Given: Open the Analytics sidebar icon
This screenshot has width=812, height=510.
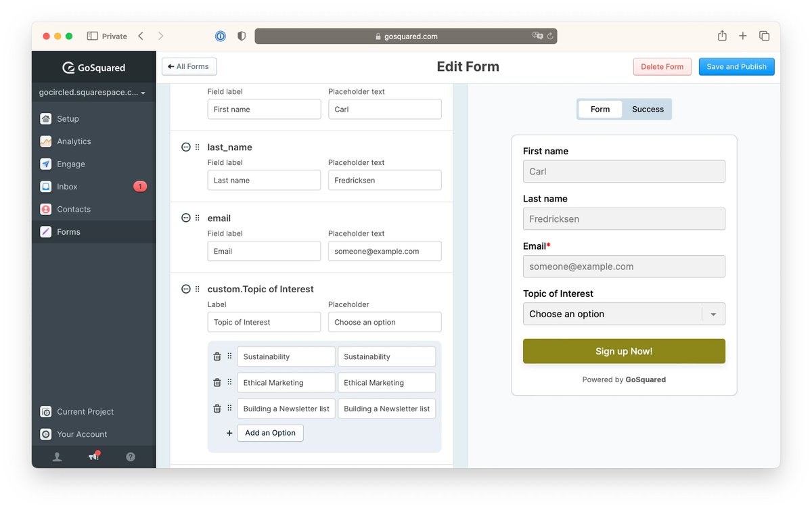Looking at the screenshot, I should pyautogui.click(x=45, y=141).
